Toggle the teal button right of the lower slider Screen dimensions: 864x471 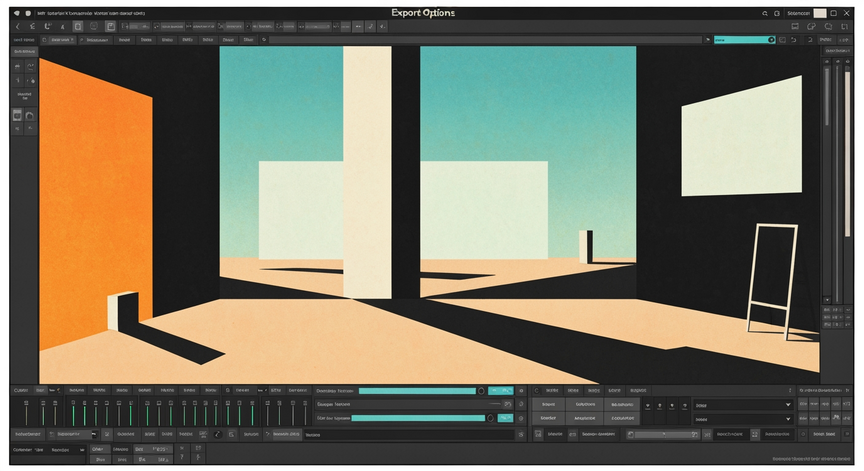pyautogui.click(x=505, y=418)
